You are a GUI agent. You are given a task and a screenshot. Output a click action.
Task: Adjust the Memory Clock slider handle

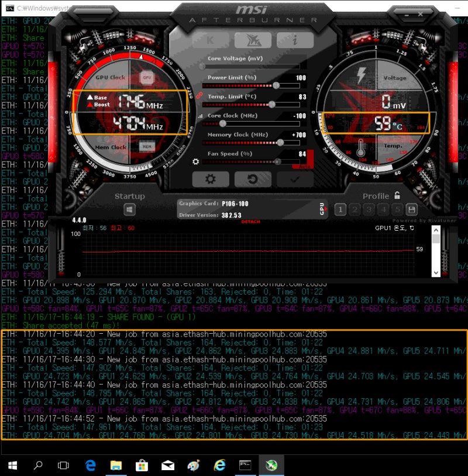[280, 142]
